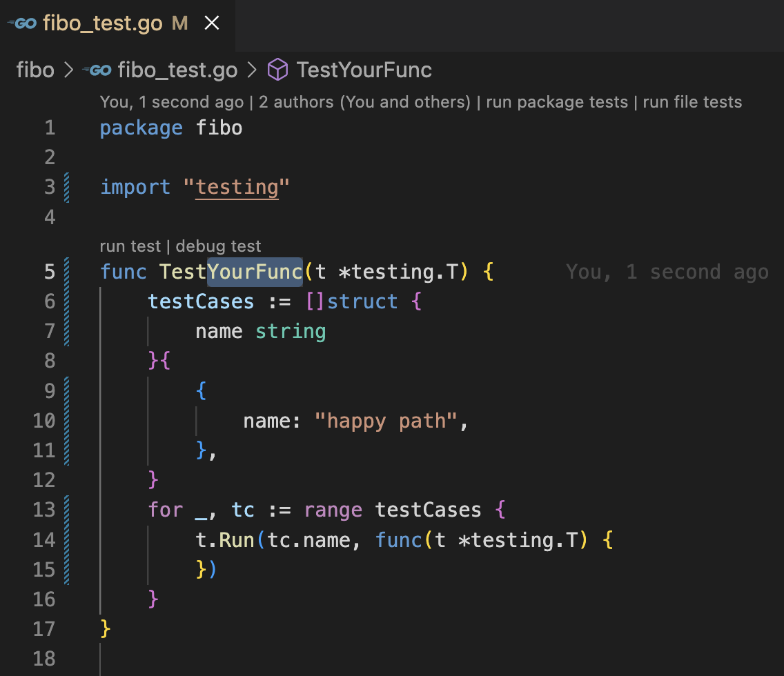Expand chevron after fibo breadcrumb
This screenshot has width=784, height=676.
[68, 70]
